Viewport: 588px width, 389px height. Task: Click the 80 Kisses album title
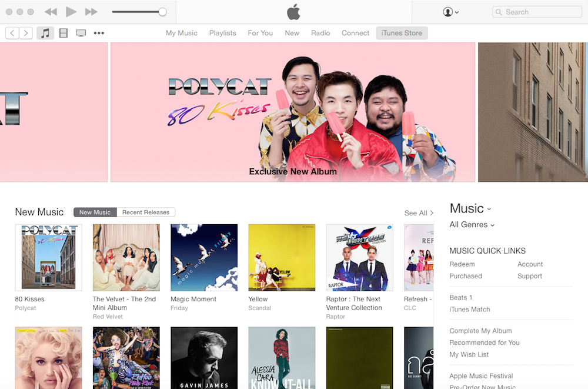click(29, 300)
